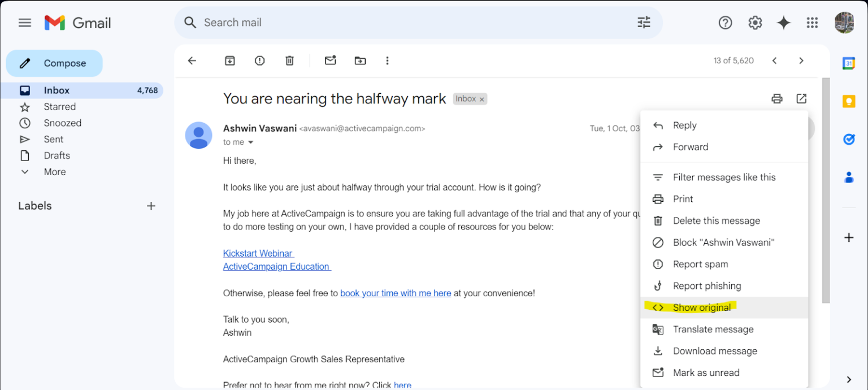Archive this email with the archive icon
The height and width of the screenshot is (390, 868).
(x=229, y=60)
